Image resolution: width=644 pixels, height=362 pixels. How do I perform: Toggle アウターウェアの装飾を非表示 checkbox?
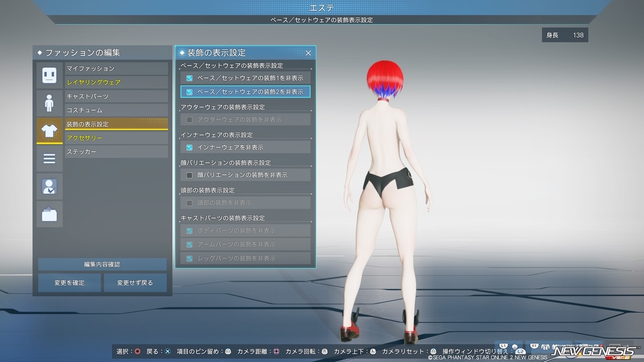coord(189,120)
